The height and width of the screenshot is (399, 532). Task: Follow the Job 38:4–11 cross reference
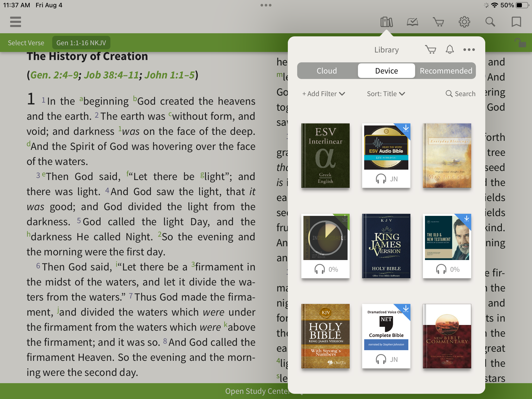(111, 75)
